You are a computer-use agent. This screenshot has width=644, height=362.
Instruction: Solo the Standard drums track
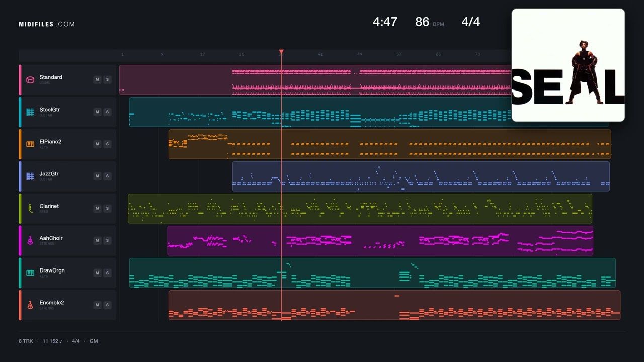(x=107, y=79)
